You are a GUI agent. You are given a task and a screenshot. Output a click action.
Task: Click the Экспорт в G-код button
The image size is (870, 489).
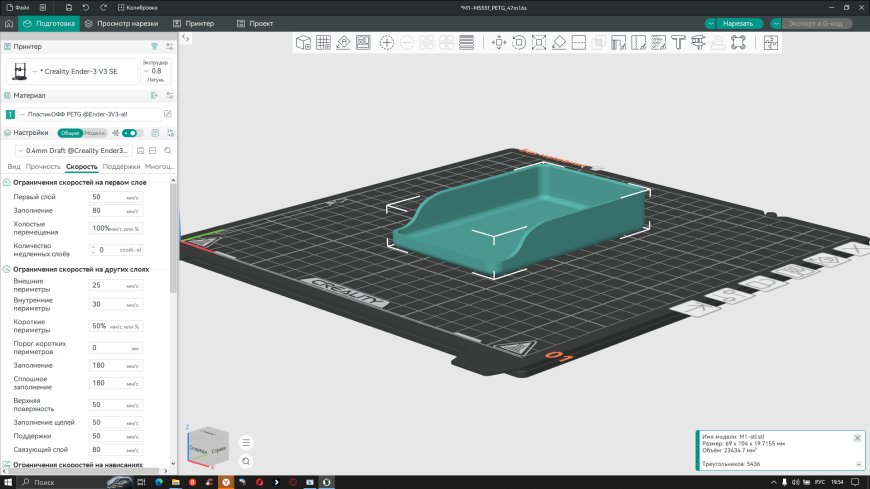pyautogui.click(x=816, y=23)
